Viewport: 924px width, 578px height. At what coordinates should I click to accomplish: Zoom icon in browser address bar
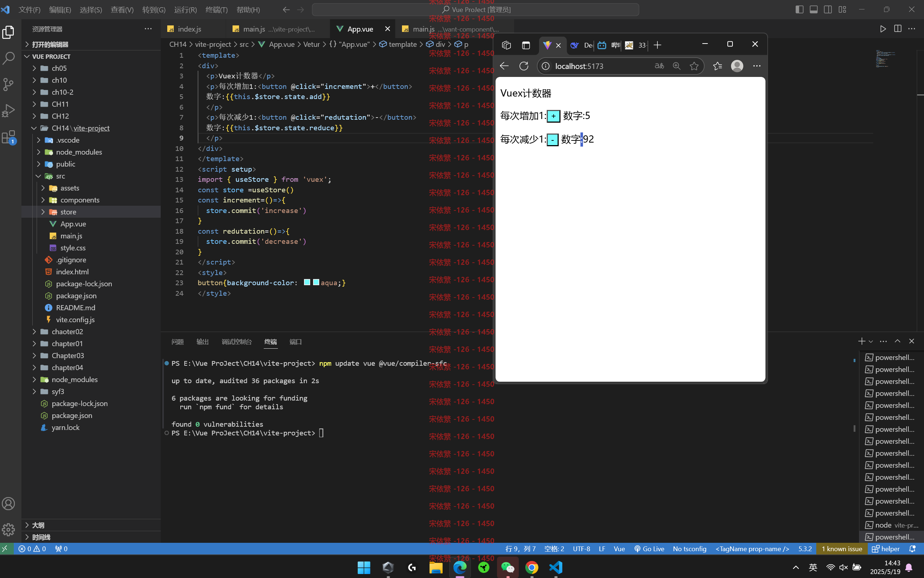click(x=677, y=66)
